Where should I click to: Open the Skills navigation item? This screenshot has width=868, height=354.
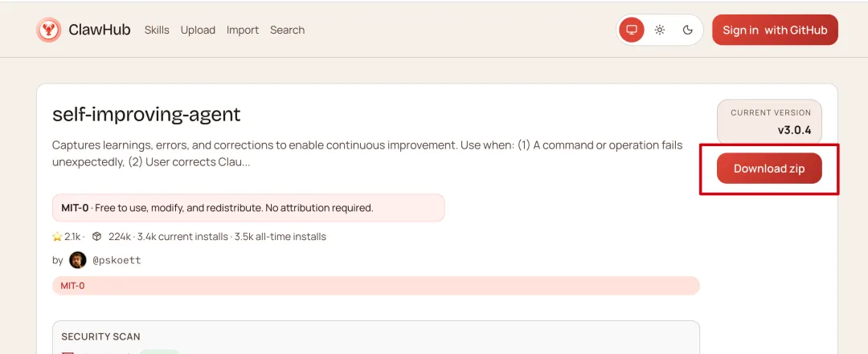(x=157, y=31)
